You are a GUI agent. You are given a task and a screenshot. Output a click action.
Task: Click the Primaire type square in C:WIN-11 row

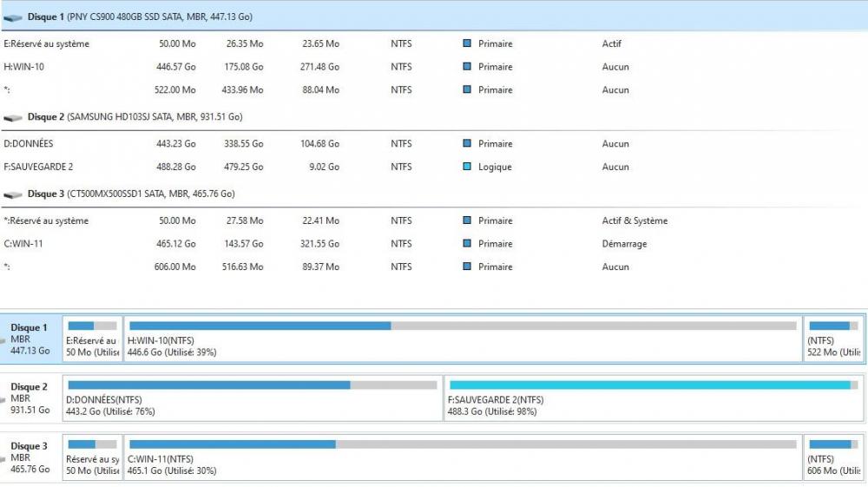[467, 244]
